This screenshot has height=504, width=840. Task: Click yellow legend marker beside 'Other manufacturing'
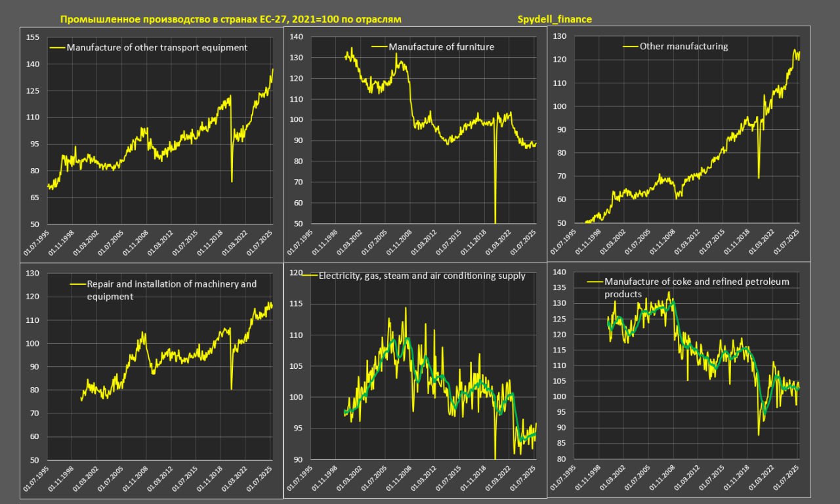[x=630, y=46]
